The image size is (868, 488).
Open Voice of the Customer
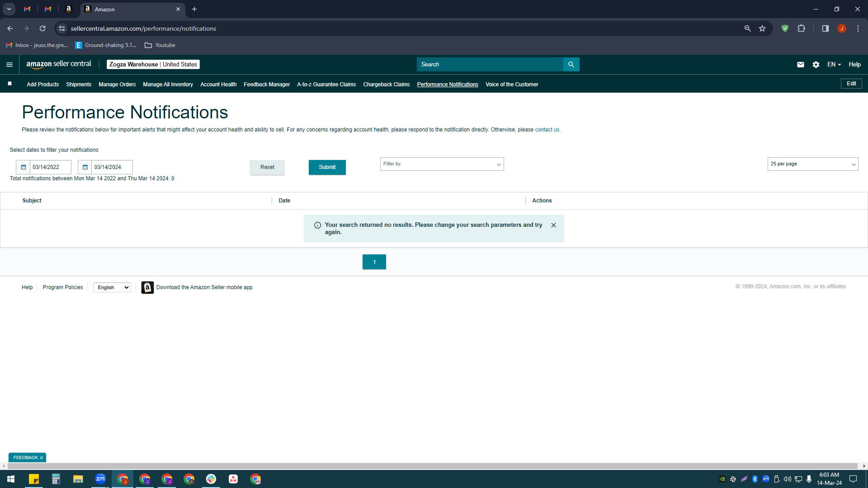pyautogui.click(x=512, y=84)
